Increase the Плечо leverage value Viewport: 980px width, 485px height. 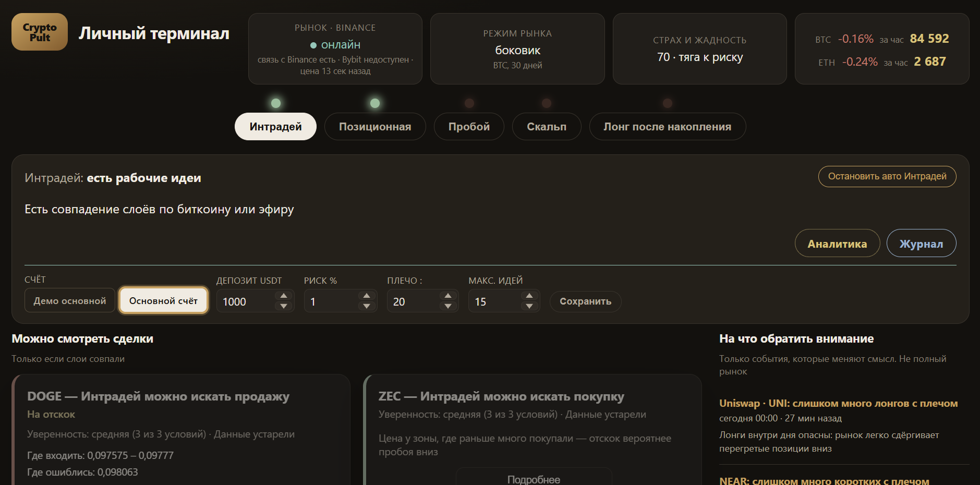(x=448, y=296)
